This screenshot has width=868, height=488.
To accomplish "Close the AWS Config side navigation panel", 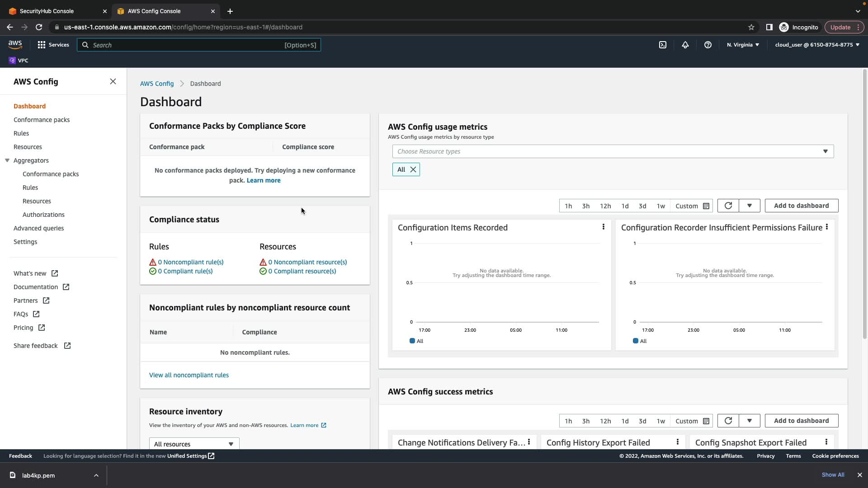I will tap(113, 81).
